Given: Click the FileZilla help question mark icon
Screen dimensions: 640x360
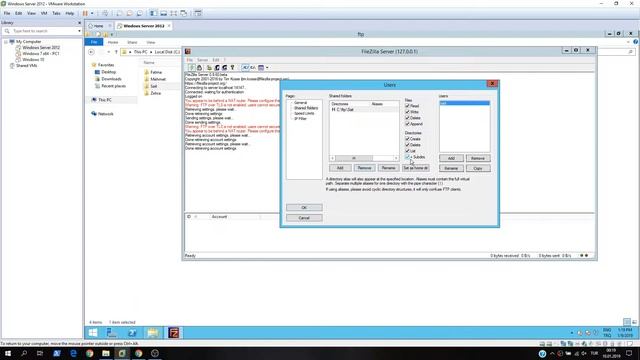Looking at the screenshot, I should [x=232, y=68].
